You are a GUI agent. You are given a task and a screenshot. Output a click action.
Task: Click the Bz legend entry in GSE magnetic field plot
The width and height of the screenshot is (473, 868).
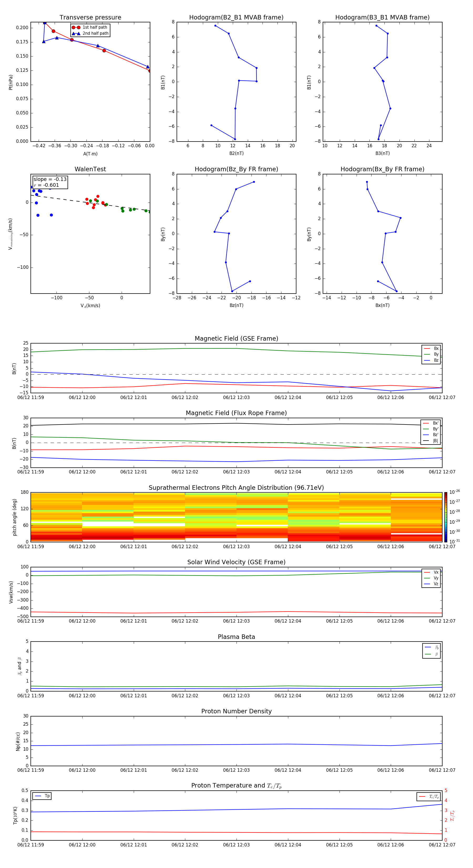click(x=431, y=360)
